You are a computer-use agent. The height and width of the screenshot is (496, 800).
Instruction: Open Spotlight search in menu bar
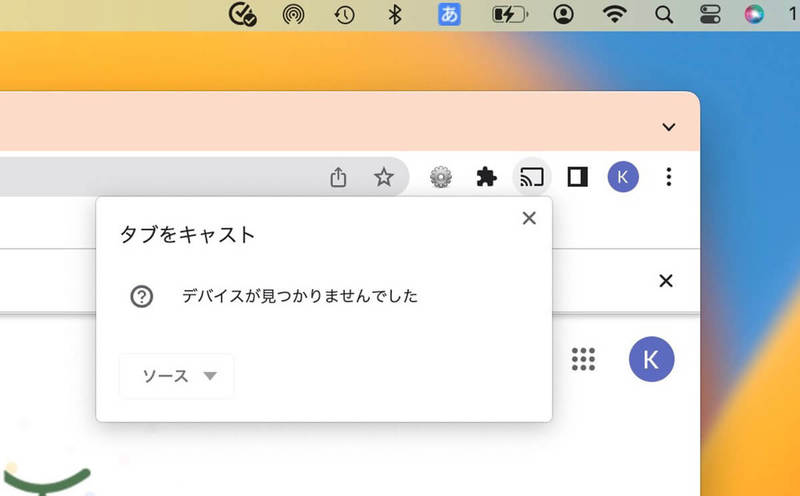point(664,15)
